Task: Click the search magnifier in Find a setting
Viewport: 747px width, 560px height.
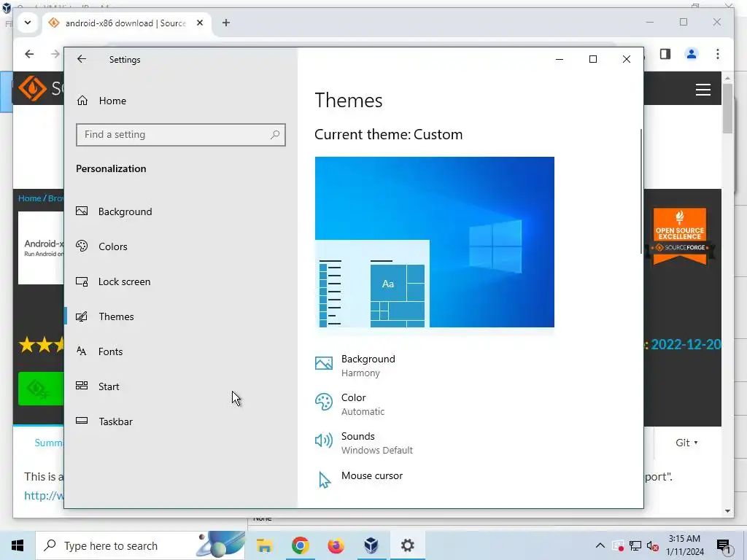Action: click(x=275, y=135)
